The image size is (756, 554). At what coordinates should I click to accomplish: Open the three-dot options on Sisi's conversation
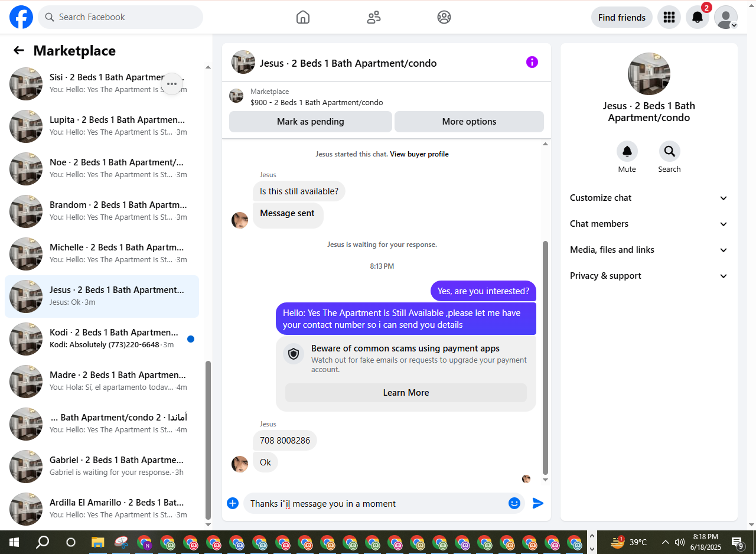coord(172,84)
